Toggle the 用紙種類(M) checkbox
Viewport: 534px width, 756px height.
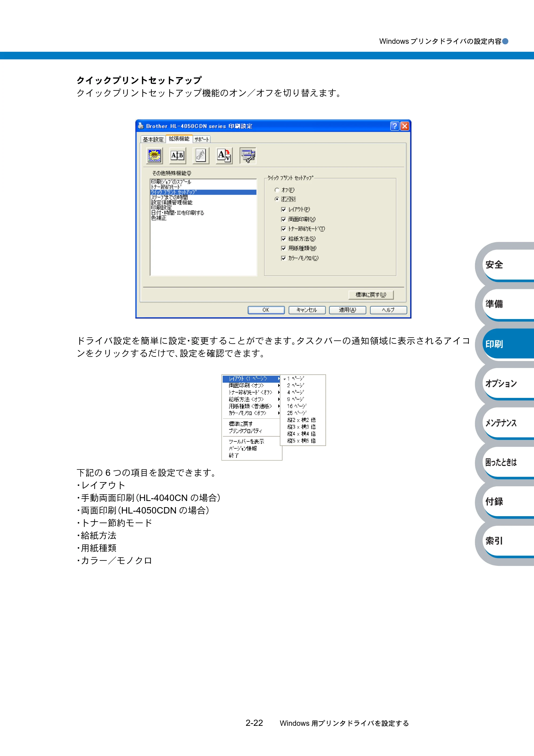pyautogui.click(x=284, y=248)
